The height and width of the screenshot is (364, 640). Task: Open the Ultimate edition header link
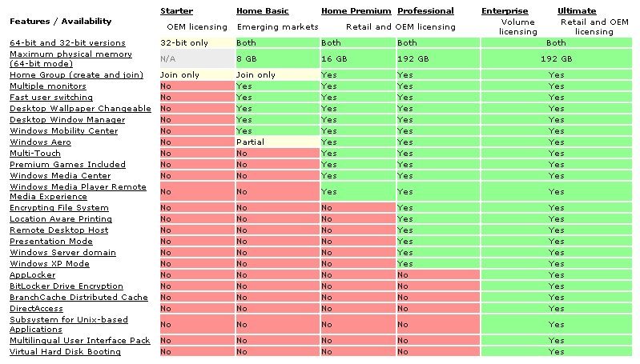pyautogui.click(x=577, y=11)
